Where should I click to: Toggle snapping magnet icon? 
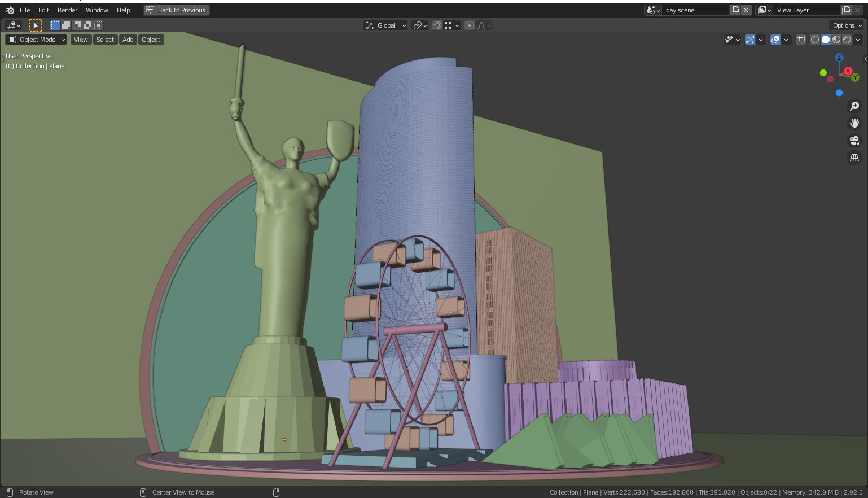coord(437,25)
